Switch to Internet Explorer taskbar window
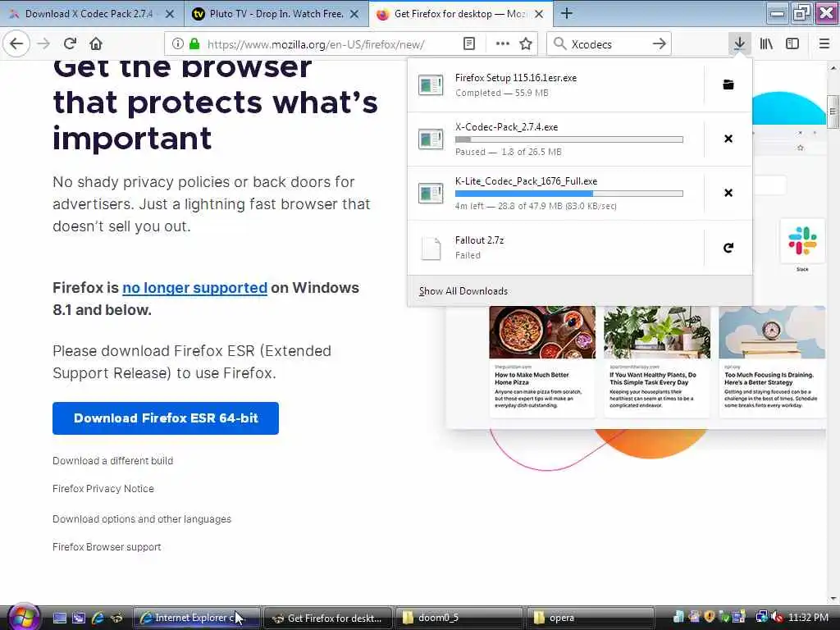The image size is (840, 630). click(x=196, y=618)
